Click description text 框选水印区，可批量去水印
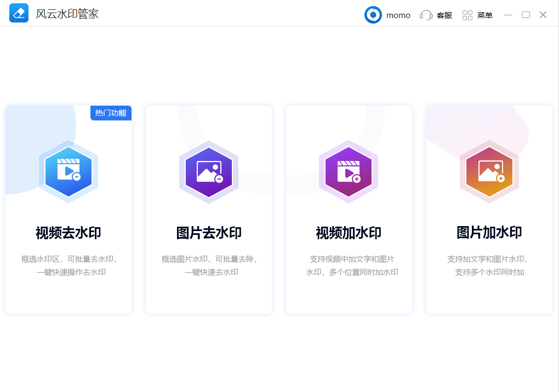 point(69,259)
